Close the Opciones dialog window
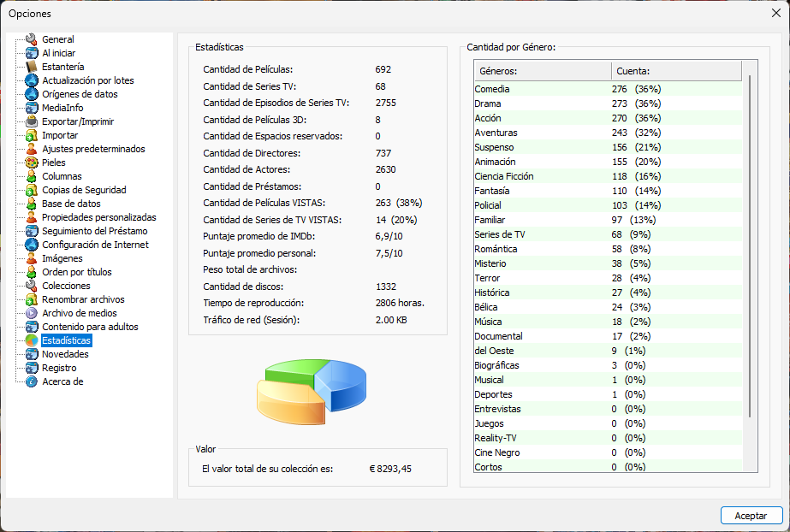The width and height of the screenshot is (790, 532). pos(775,13)
